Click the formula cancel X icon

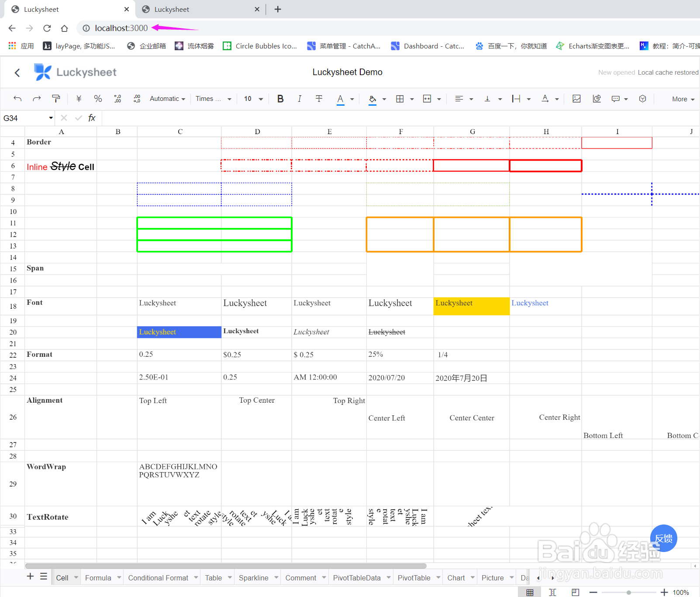[64, 118]
